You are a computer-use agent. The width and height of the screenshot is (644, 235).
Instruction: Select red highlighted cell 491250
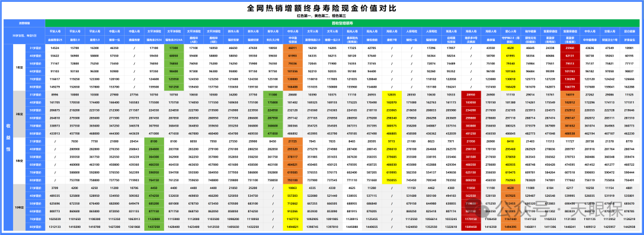pyautogui.click(x=472, y=133)
